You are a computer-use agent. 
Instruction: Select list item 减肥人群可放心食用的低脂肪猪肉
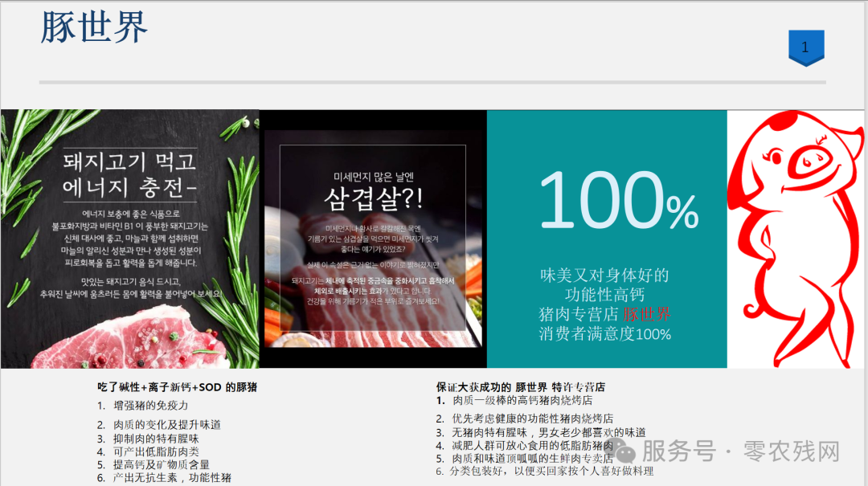click(525, 446)
